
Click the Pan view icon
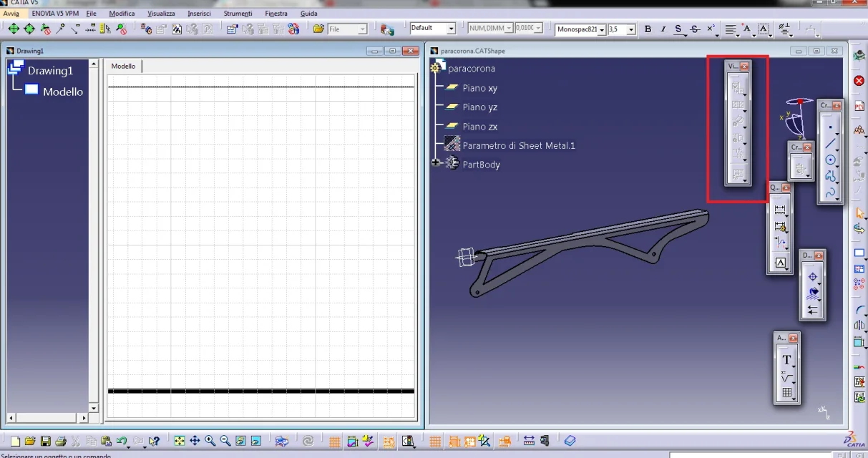(x=195, y=442)
